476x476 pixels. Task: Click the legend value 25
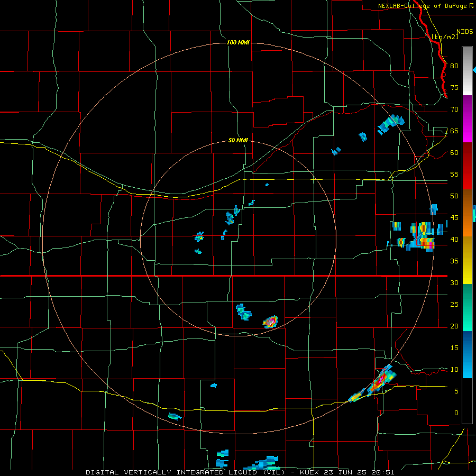(x=454, y=305)
